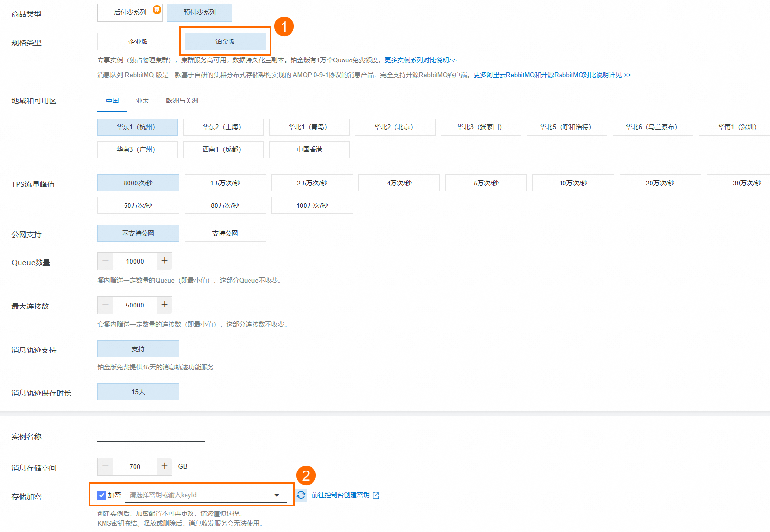770x532 pixels.
Task: Choose the 铂金版 specification type
Action: pos(225,41)
